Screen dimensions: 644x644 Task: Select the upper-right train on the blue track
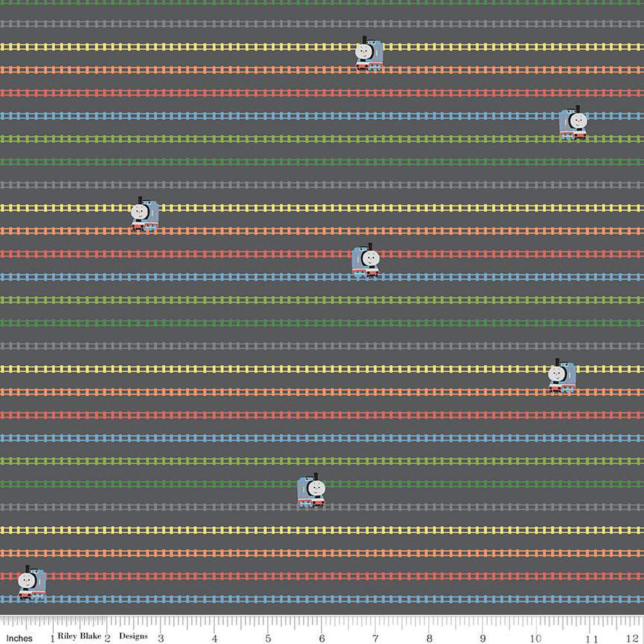[573, 123]
